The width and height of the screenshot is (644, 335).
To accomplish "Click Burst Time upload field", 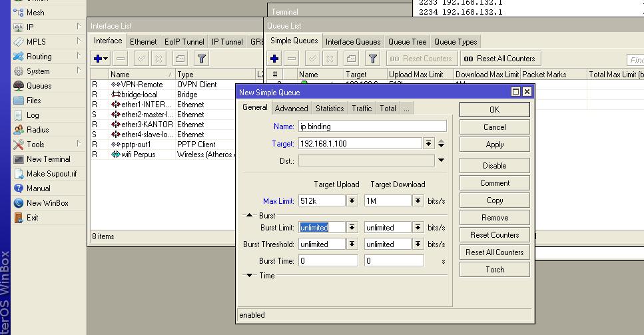I will [x=328, y=260].
